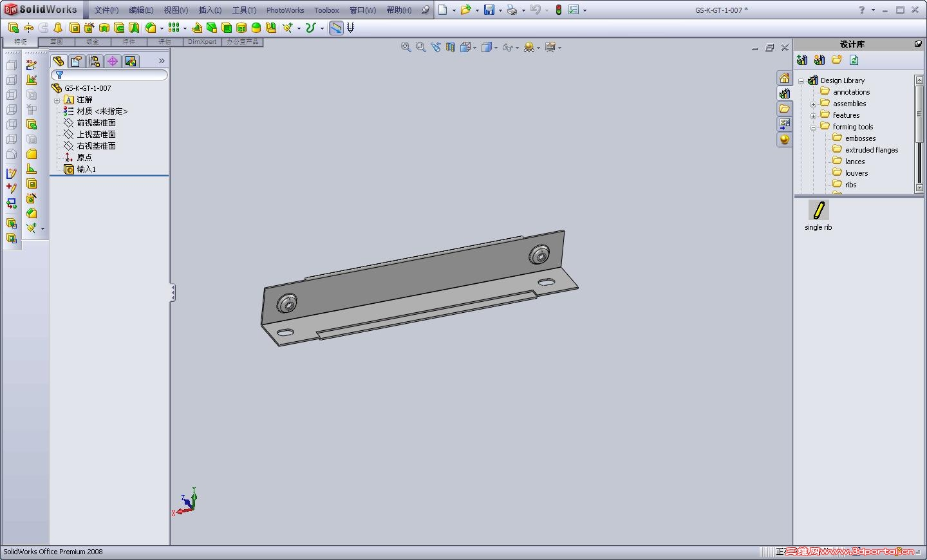The height and width of the screenshot is (560, 927).
Task: Open the ConfigurationManager tab icon
Action: [x=95, y=61]
